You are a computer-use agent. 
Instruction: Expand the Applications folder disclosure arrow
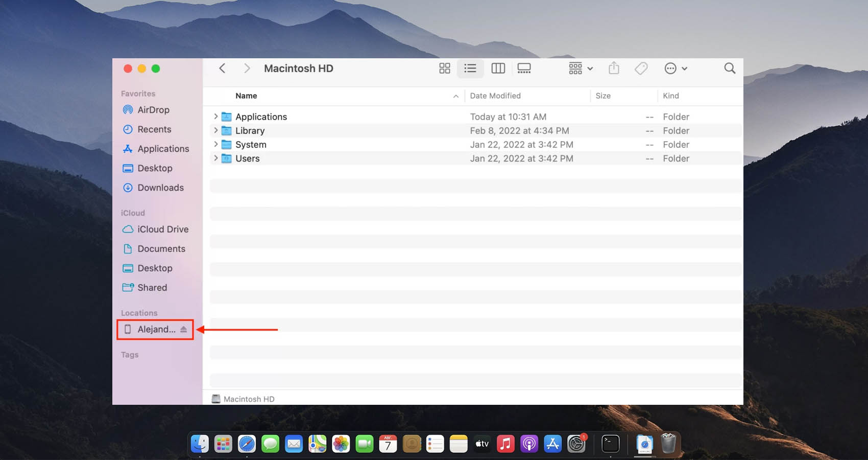pos(216,117)
